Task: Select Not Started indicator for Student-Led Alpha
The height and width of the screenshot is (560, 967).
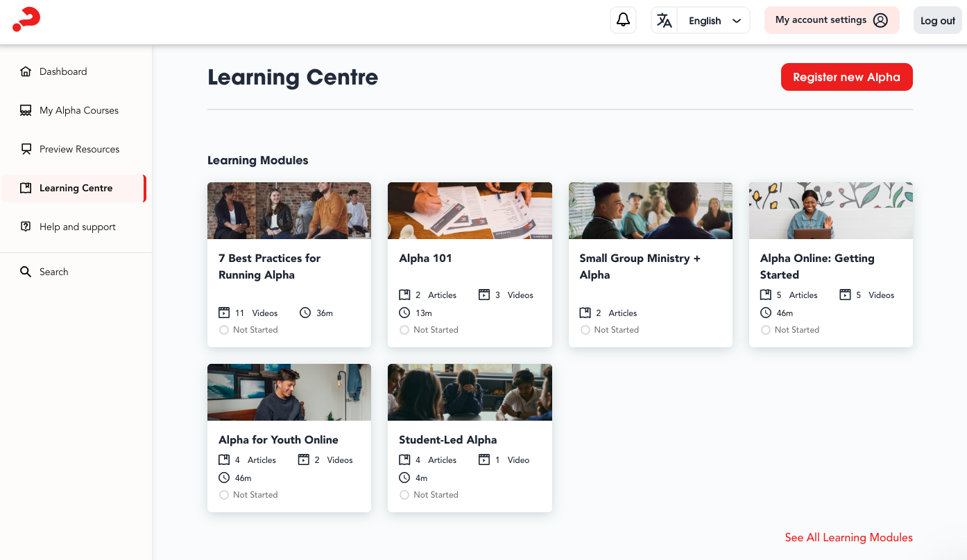Action: [404, 495]
